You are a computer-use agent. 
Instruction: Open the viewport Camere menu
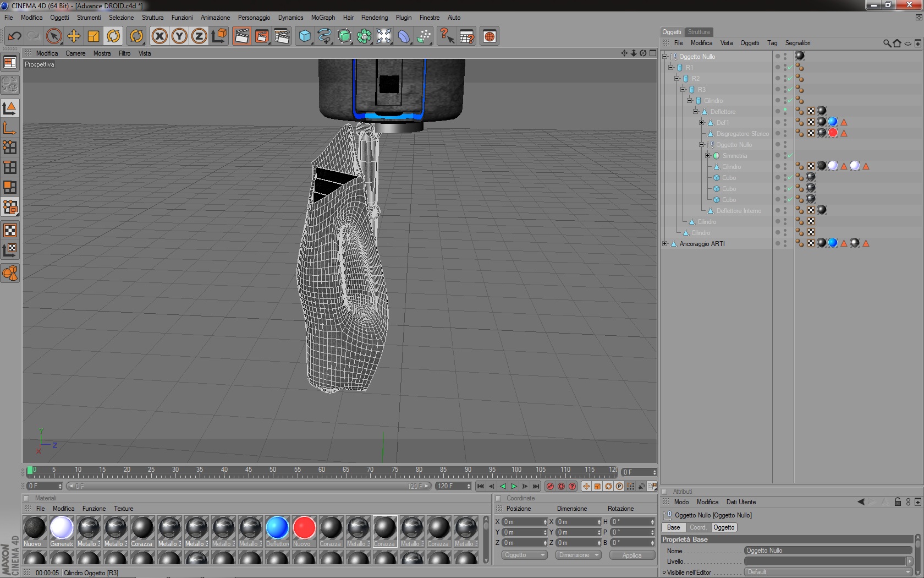point(75,53)
